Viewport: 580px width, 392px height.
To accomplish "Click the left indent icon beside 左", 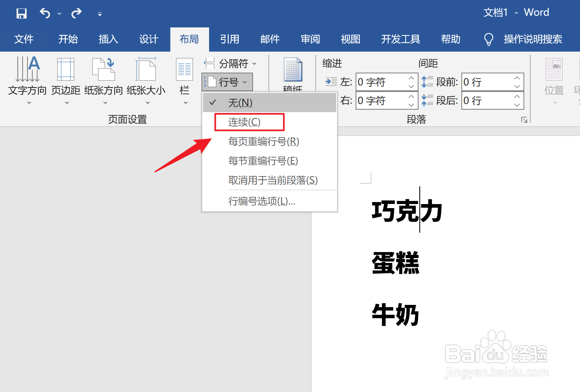I will 331,82.
